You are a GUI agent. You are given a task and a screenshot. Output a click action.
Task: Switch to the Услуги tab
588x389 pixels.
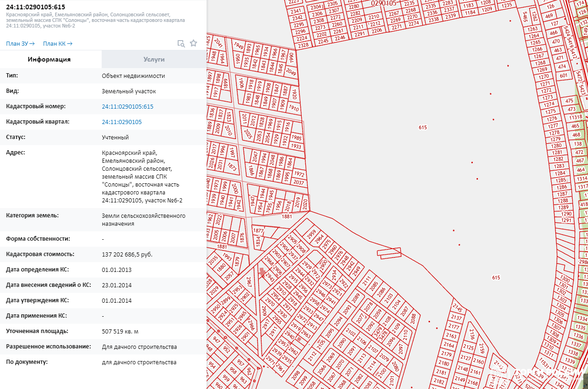click(x=154, y=59)
